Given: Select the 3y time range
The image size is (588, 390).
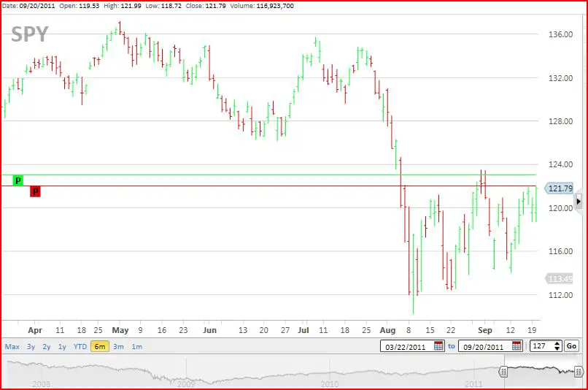Looking at the screenshot, I should coord(31,346).
